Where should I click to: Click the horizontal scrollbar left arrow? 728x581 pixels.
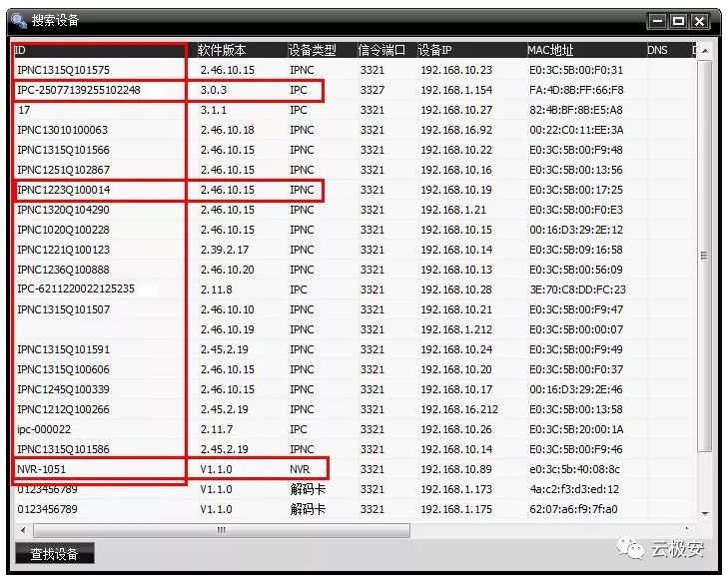click(23, 530)
